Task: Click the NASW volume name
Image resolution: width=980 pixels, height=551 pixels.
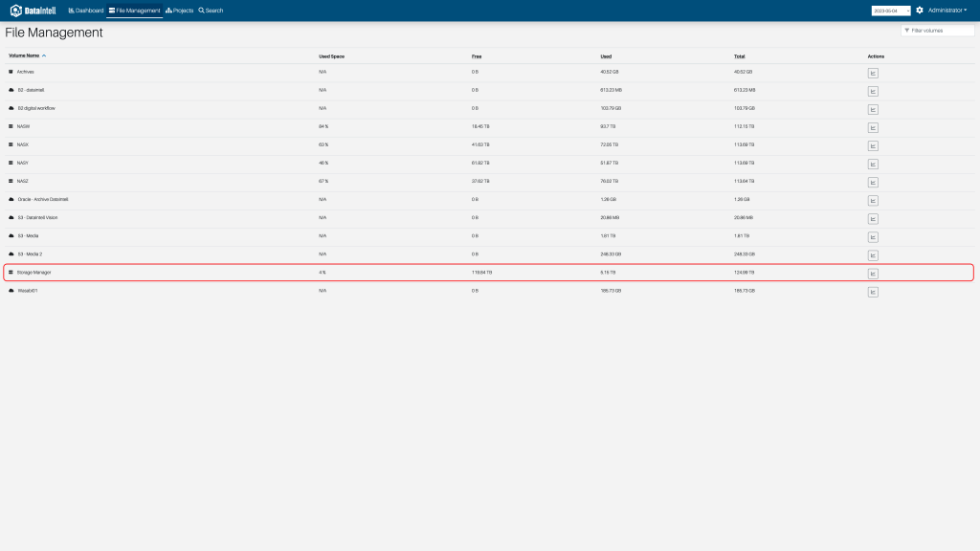Action: tap(23, 126)
